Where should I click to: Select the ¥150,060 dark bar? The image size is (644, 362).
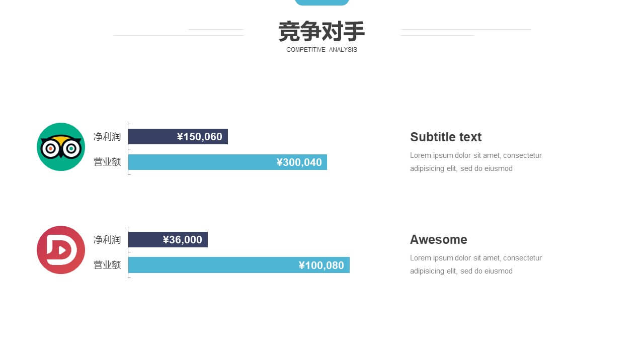click(178, 137)
